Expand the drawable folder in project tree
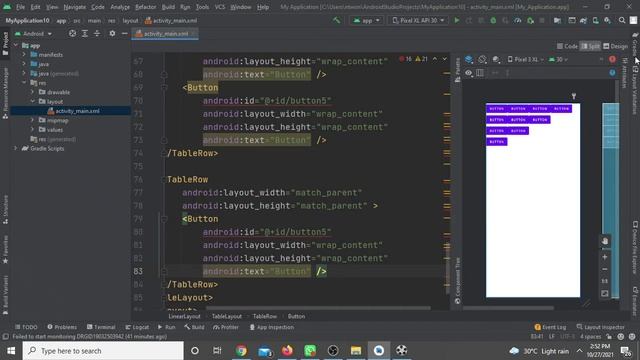 click(32, 92)
